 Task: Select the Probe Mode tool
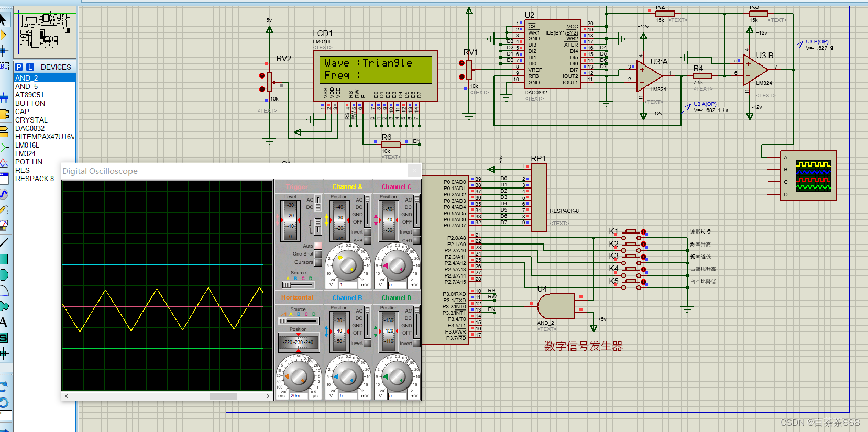4,209
